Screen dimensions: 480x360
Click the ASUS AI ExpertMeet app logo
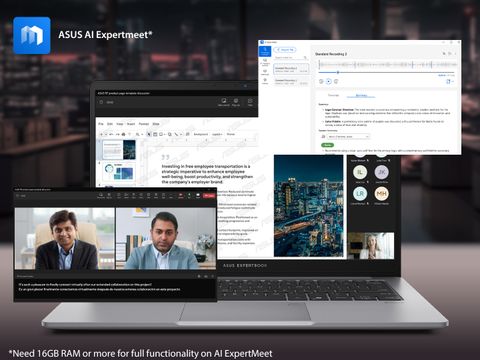[x=32, y=35]
